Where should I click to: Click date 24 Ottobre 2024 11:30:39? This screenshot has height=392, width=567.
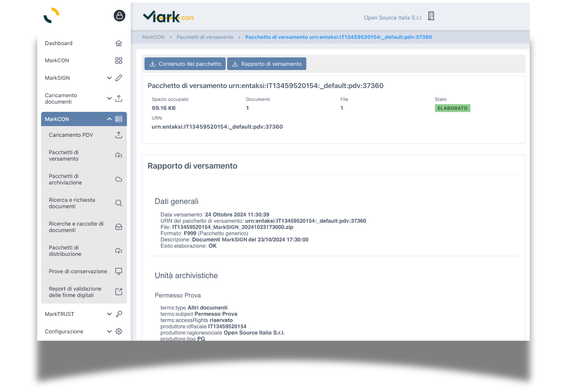point(237,215)
